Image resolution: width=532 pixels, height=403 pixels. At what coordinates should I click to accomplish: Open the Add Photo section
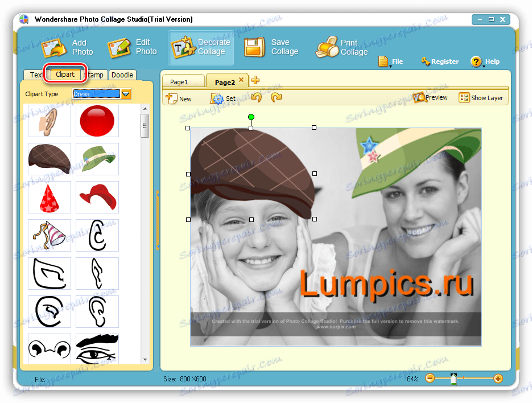(x=68, y=48)
